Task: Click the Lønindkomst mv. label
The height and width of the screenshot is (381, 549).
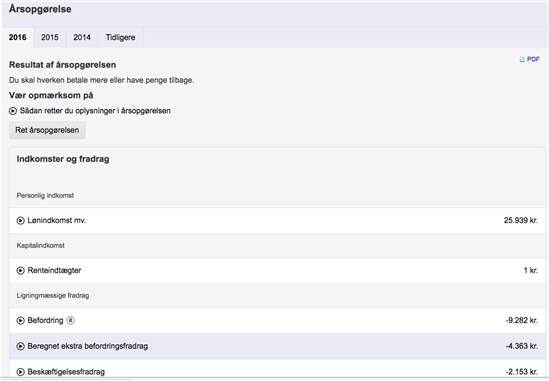Action: tap(57, 220)
